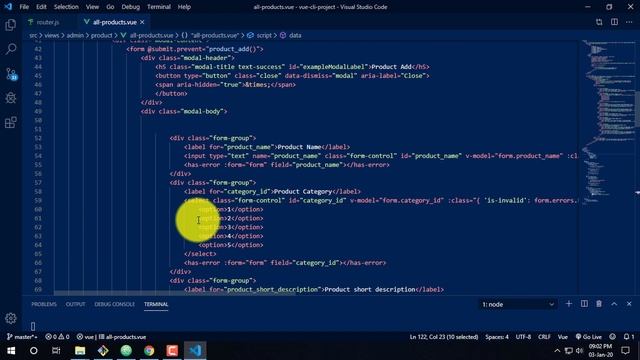This screenshot has height=360, width=640.
Task: Change line ending via CRLF
Action: (x=544, y=337)
